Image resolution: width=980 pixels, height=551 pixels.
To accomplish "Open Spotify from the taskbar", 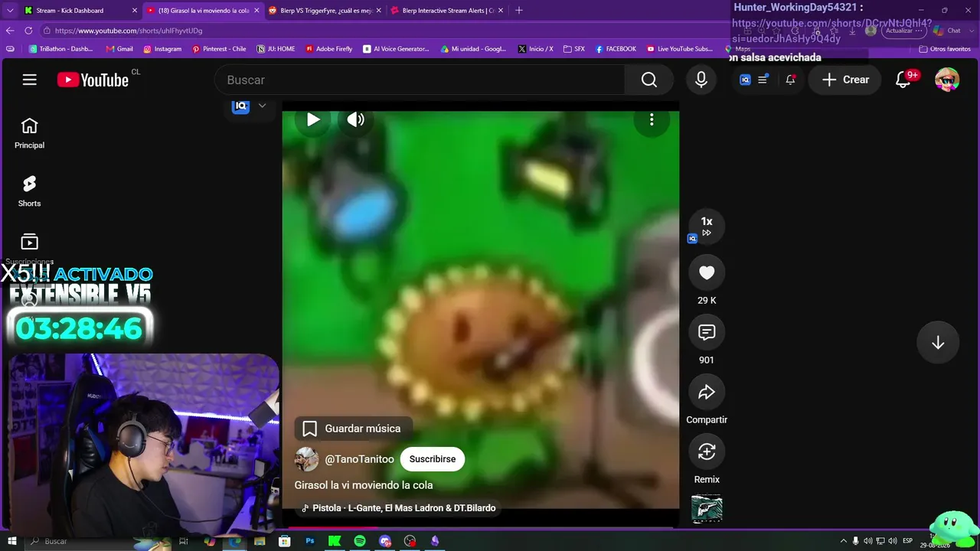I will [x=360, y=541].
